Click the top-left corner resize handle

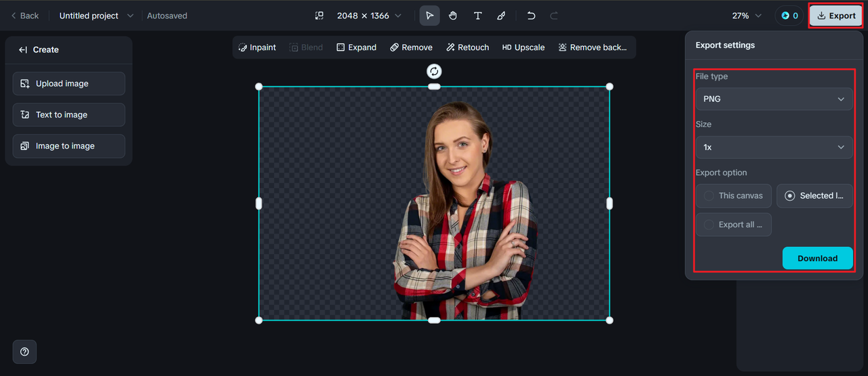click(258, 86)
